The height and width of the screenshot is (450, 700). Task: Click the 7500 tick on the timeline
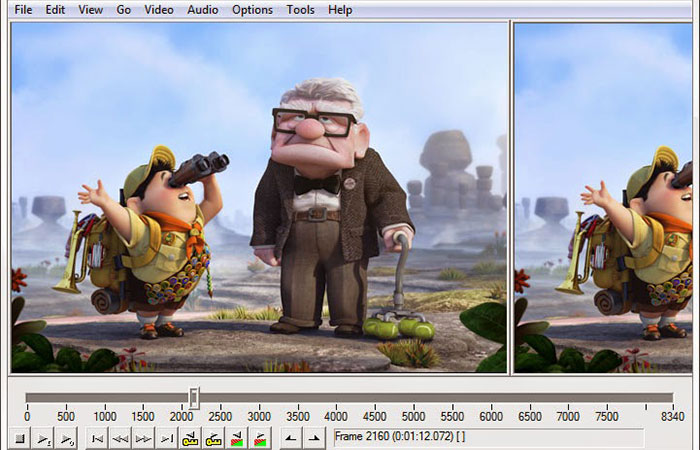(607, 416)
